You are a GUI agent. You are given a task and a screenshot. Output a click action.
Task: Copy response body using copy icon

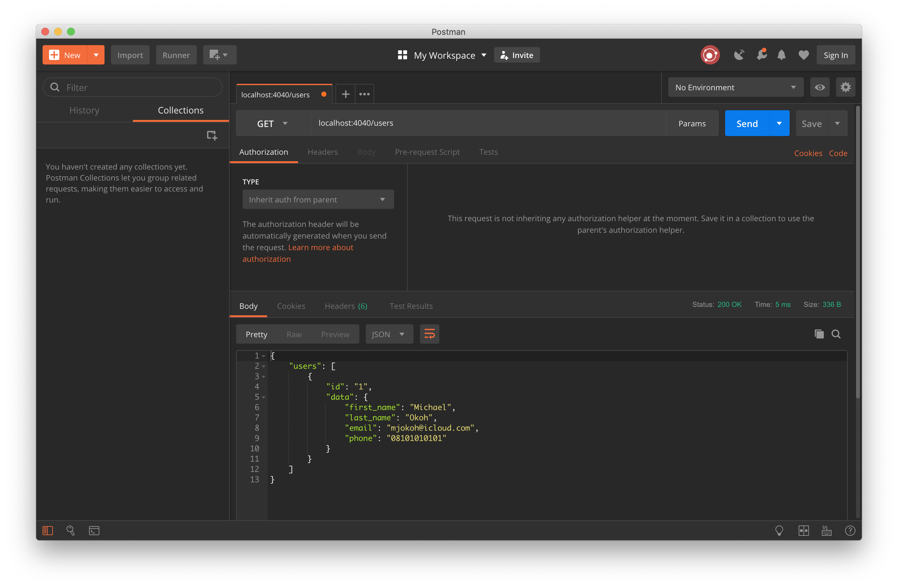coord(819,334)
